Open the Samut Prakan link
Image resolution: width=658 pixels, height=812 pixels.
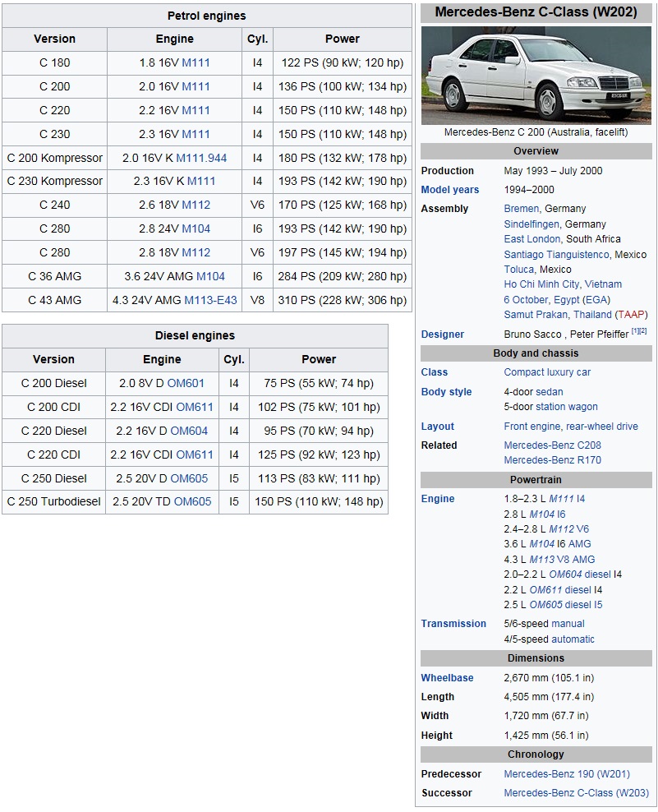pyautogui.click(x=536, y=315)
